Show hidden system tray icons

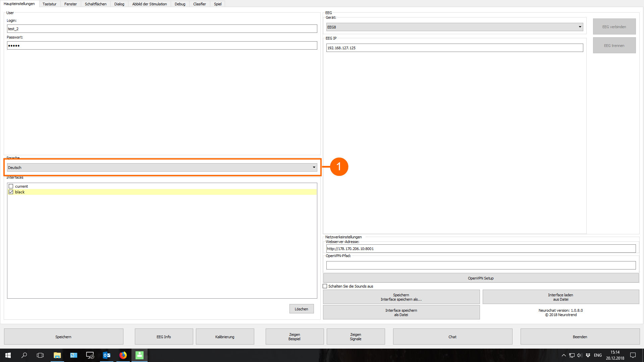coord(564,355)
